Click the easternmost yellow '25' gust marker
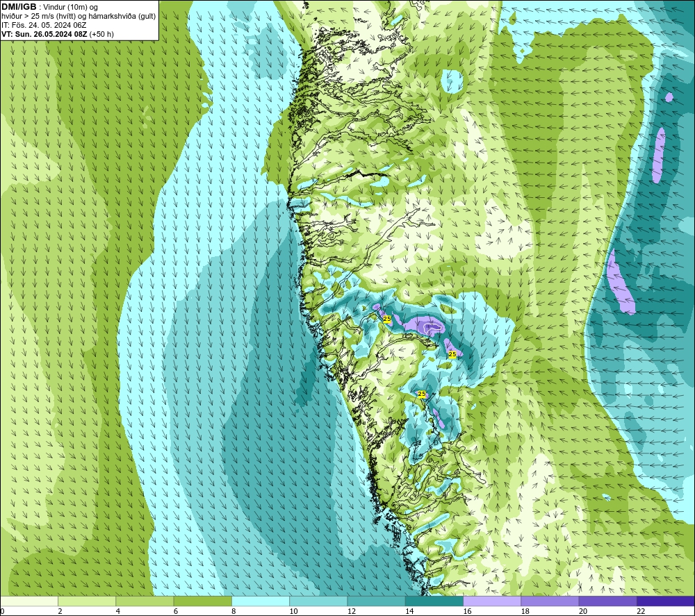695x616 pixels. [452, 354]
